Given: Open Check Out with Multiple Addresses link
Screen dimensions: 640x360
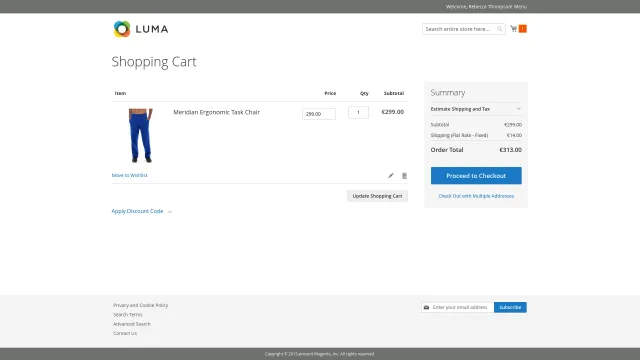Looking at the screenshot, I should [x=476, y=196].
